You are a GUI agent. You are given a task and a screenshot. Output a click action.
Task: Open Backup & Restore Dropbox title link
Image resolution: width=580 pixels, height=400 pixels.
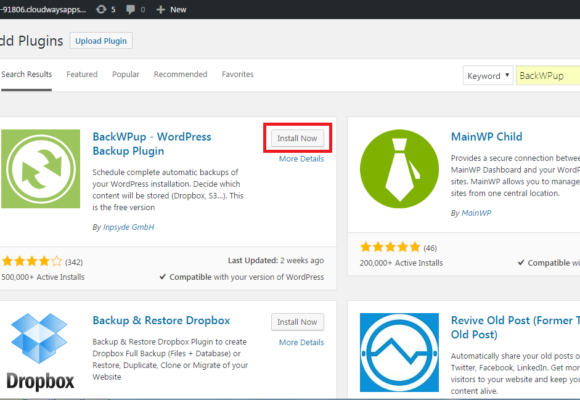[161, 320]
